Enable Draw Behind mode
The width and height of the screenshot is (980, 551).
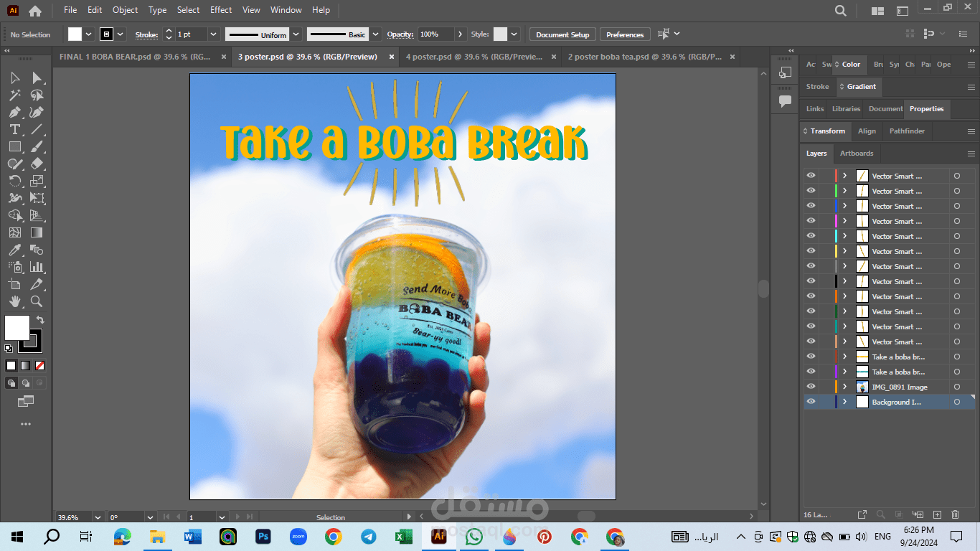25,383
